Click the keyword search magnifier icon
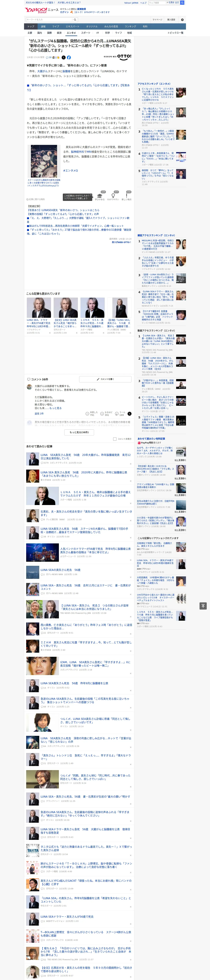This screenshot has height=980, width=210. (75, 20)
